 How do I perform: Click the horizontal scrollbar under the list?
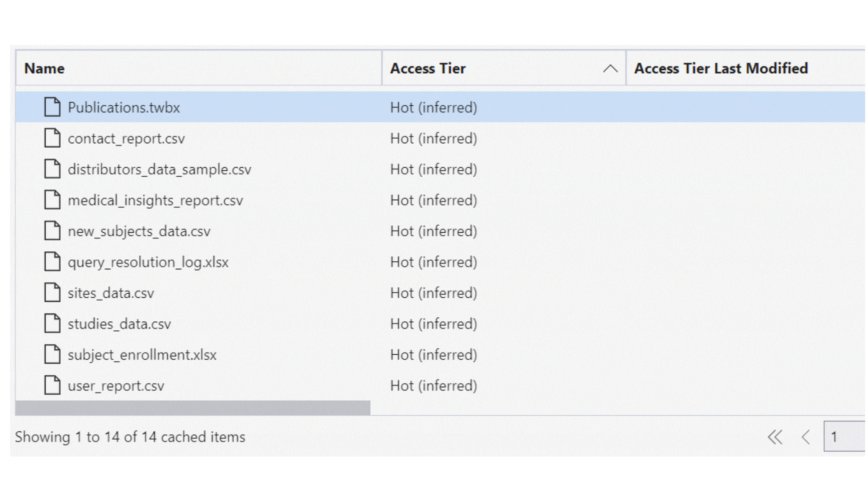coord(193,408)
